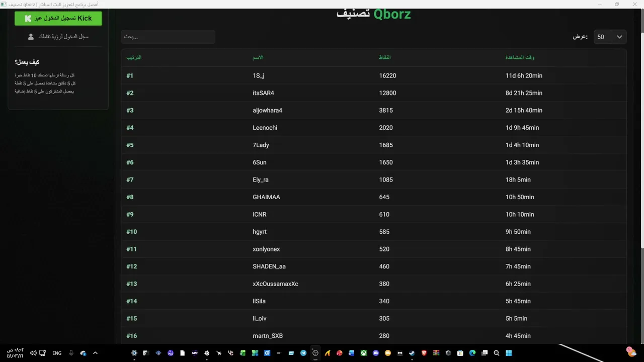Viewport: 644px width, 362px height.
Task: Select the username 6Sun
Action: pos(260,162)
